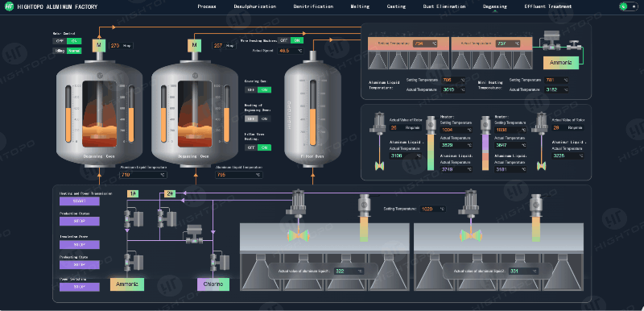Image resolution: width=644 pixels, height=311 pixels.
Task: Open the Effluent Treatment tab
Action: 547,6
